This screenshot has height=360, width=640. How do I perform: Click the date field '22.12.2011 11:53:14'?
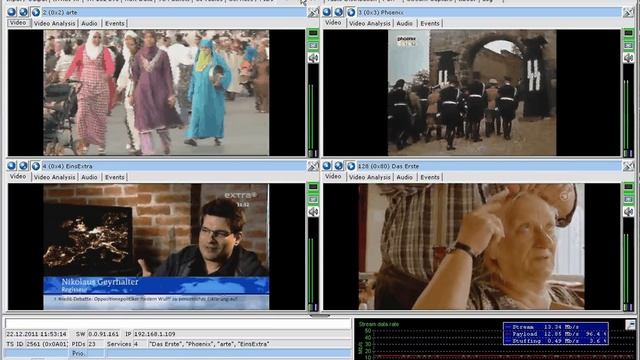coord(36,334)
